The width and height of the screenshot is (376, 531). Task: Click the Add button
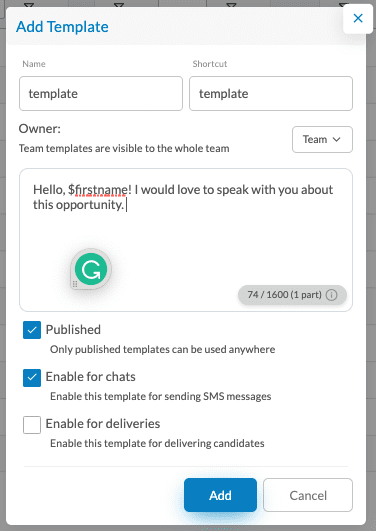point(220,495)
